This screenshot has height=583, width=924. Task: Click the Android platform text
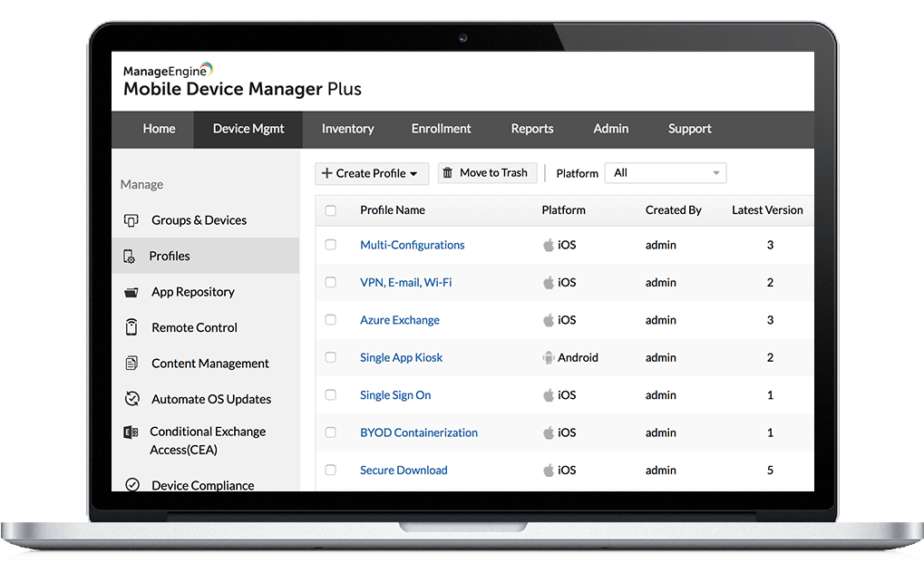coord(578,358)
